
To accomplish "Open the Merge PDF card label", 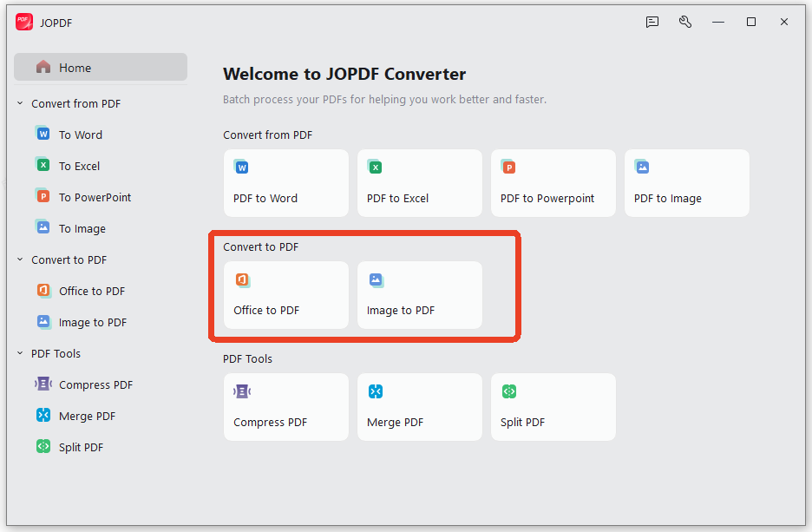I will point(395,422).
